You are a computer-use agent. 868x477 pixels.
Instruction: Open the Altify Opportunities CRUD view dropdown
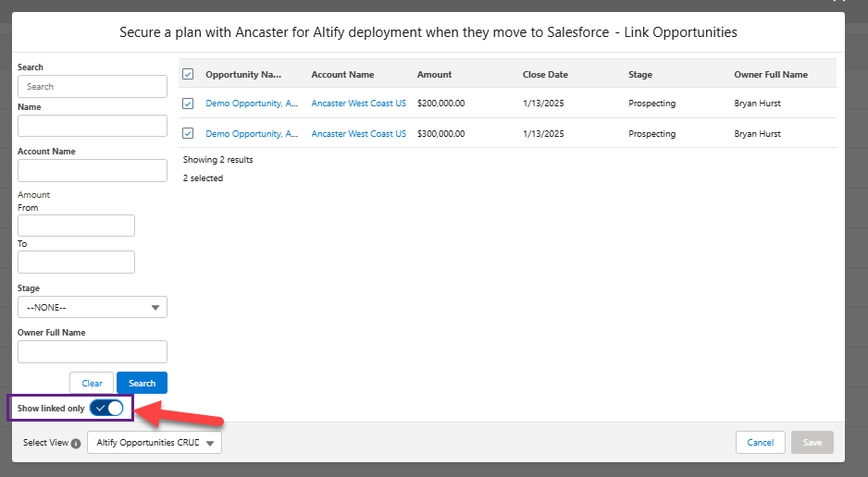(155, 443)
